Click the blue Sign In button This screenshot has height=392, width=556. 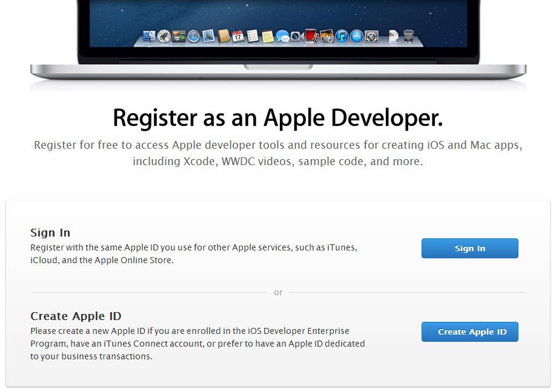pos(469,248)
